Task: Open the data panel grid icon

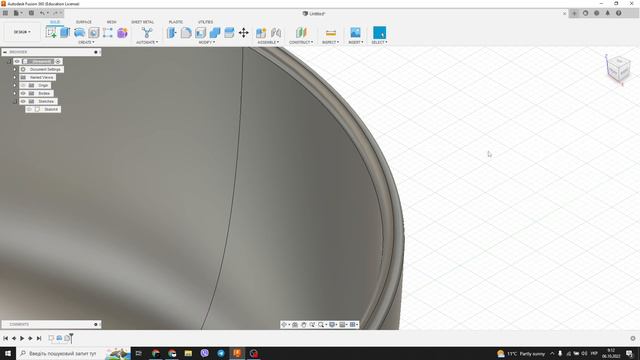Action: (x=5, y=13)
